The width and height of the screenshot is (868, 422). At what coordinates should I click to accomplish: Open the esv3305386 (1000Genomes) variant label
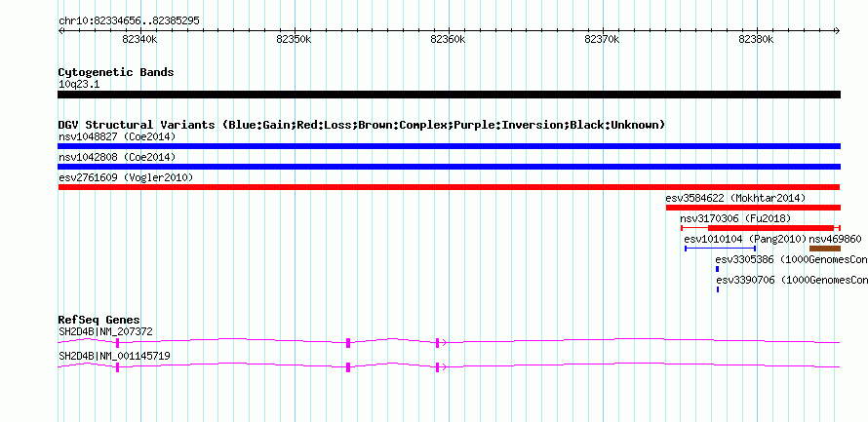(792, 259)
